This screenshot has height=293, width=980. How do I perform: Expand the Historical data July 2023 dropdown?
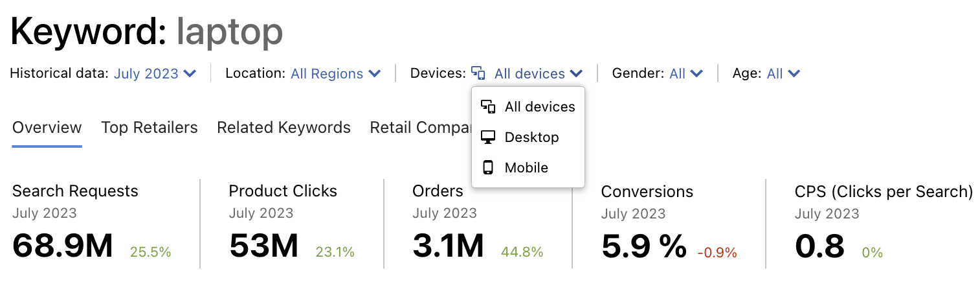(x=155, y=74)
